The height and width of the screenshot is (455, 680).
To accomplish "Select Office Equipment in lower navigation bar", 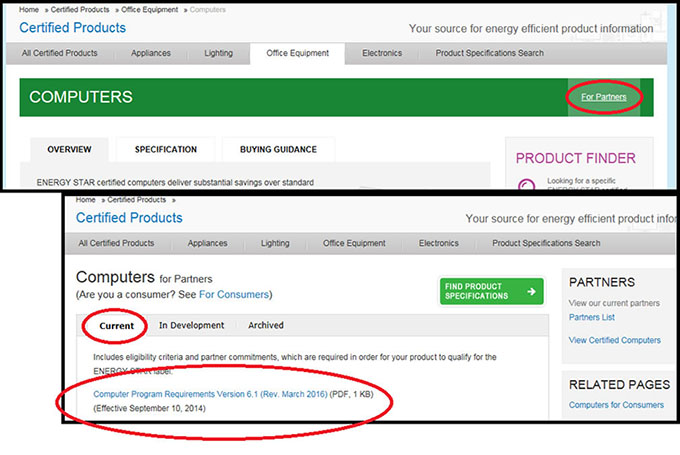I will click(x=354, y=243).
